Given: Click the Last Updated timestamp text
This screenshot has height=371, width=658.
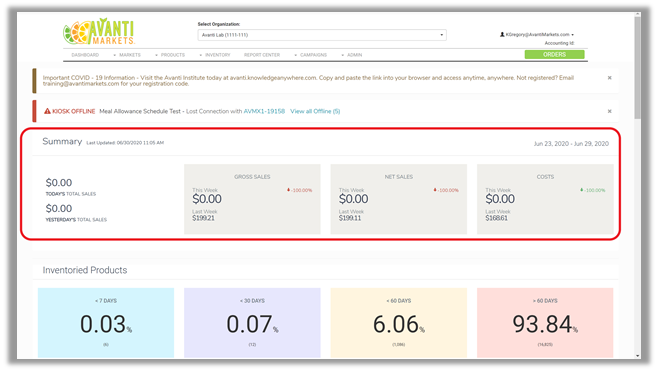Looking at the screenshot, I should click(125, 143).
